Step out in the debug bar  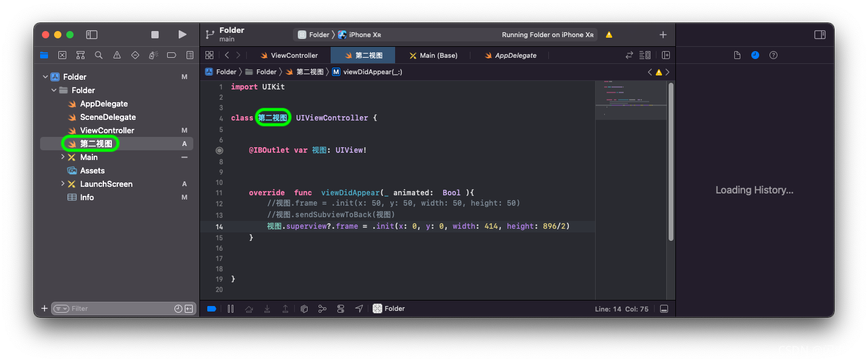(285, 309)
